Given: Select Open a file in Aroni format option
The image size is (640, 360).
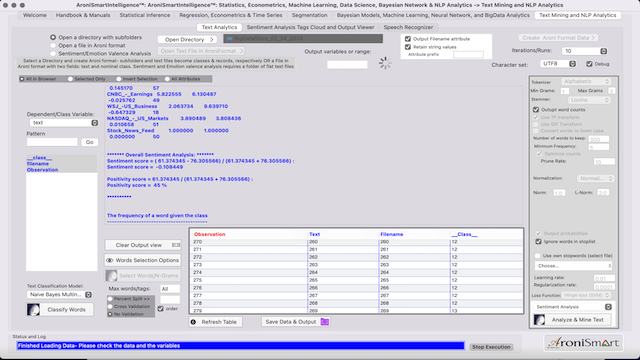Looking at the screenshot, I should pyautogui.click(x=53, y=45).
